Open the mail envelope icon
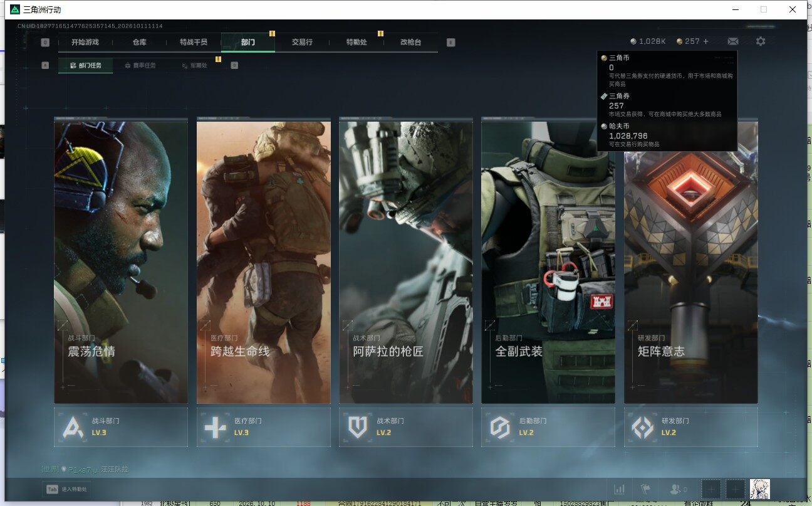 coord(732,41)
